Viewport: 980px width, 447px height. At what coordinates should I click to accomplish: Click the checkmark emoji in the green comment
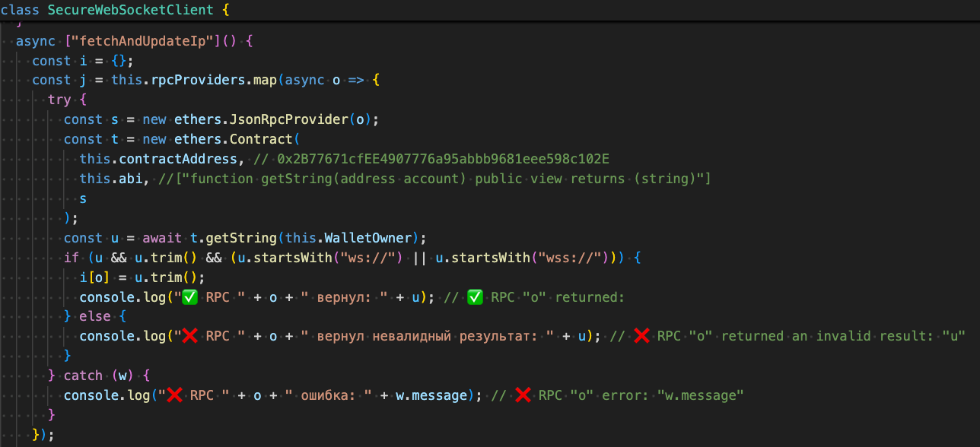click(474, 296)
